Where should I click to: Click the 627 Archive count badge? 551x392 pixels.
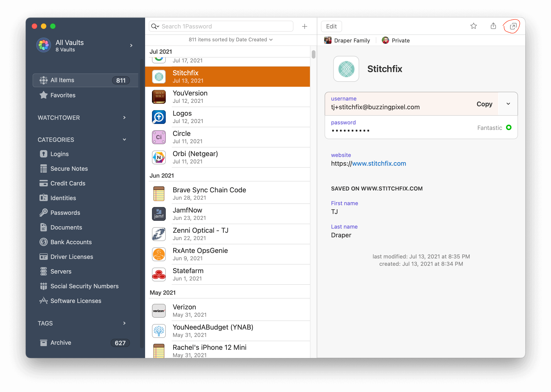[120, 343]
